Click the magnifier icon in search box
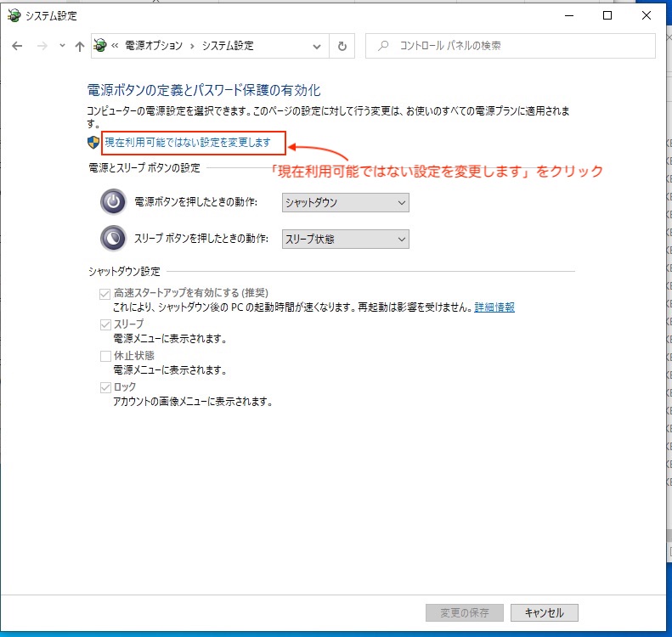The height and width of the screenshot is (637, 672). coord(383,45)
